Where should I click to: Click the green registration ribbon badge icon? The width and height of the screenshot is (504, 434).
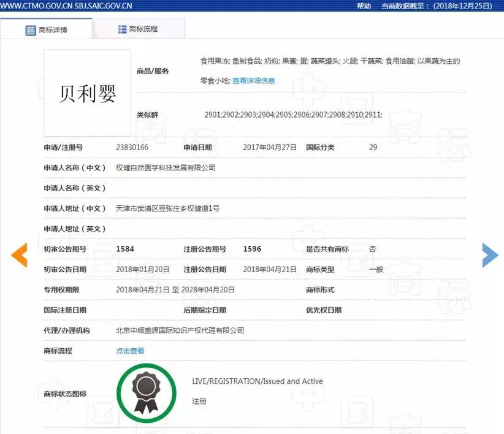pos(146,393)
